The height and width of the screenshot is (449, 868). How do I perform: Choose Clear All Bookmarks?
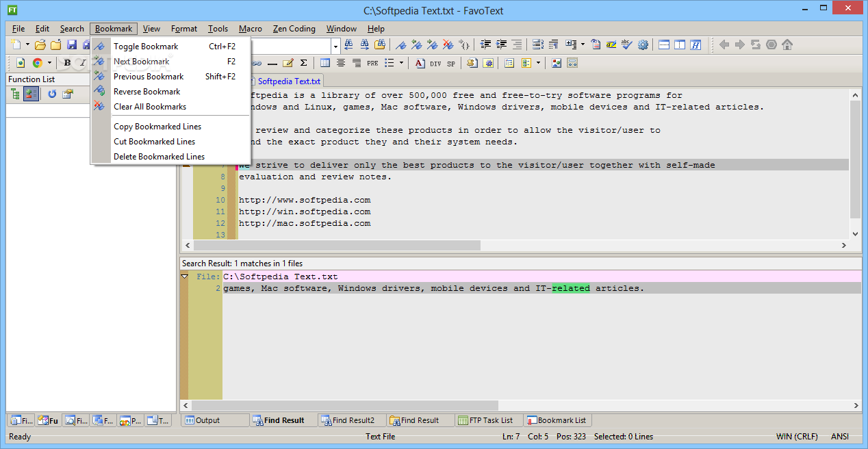[171, 107]
